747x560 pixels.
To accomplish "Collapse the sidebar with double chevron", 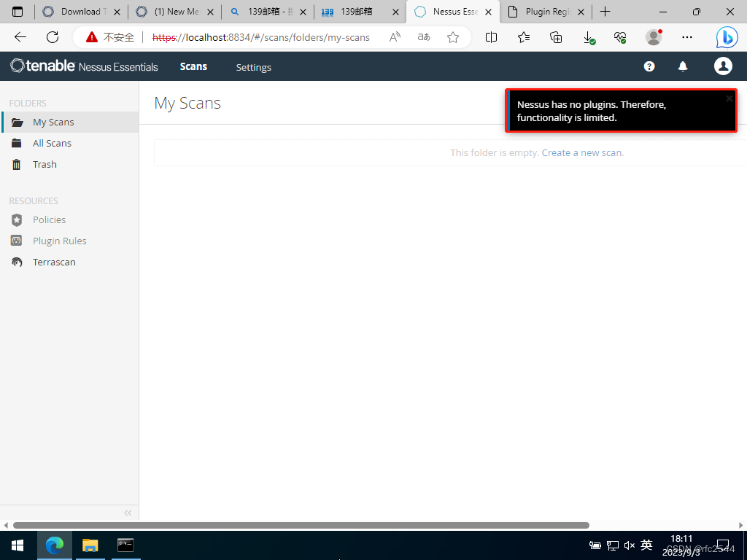I will click(x=128, y=513).
